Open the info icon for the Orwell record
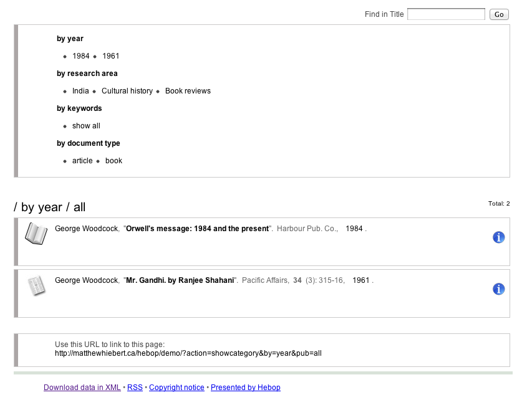 (x=498, y=237)
